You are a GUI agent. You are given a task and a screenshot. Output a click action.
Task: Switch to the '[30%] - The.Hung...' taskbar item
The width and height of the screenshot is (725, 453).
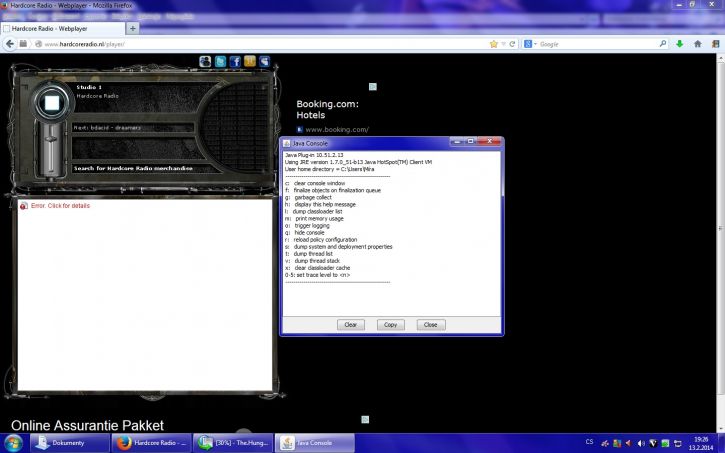point(233,443)
